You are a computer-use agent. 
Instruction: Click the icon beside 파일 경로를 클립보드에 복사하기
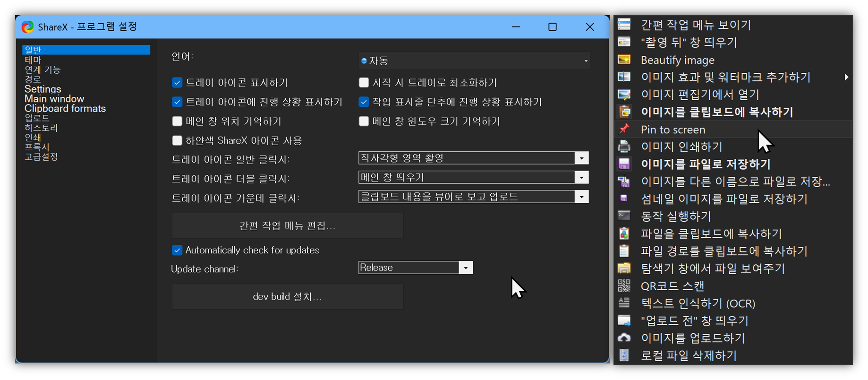tap(624, 250)
